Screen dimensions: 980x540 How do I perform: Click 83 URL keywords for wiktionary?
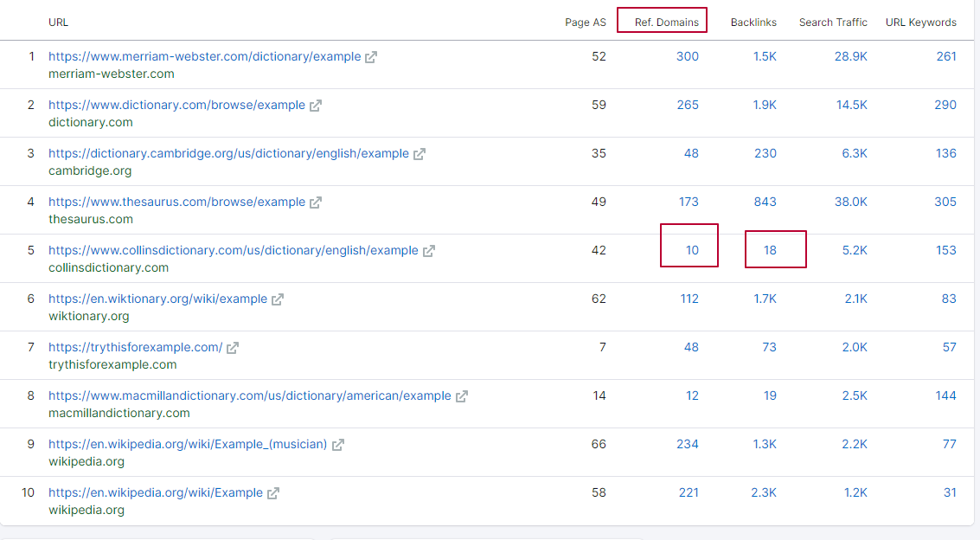point(949,299)
